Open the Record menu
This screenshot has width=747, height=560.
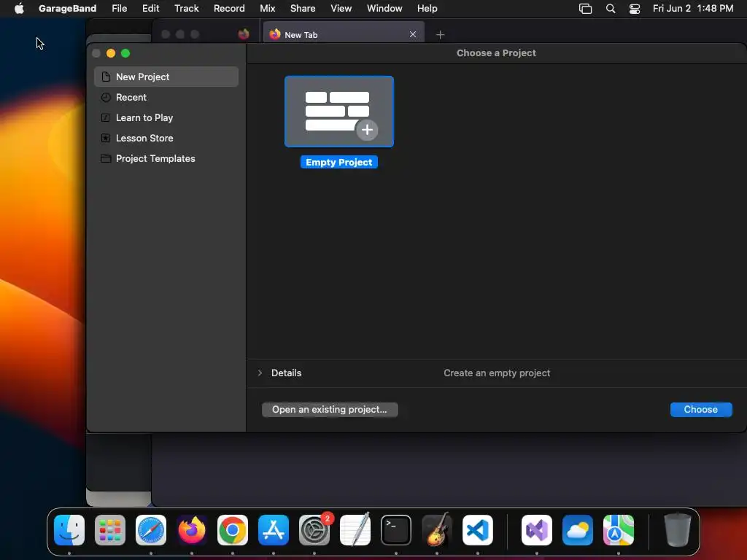click(229, 8)
